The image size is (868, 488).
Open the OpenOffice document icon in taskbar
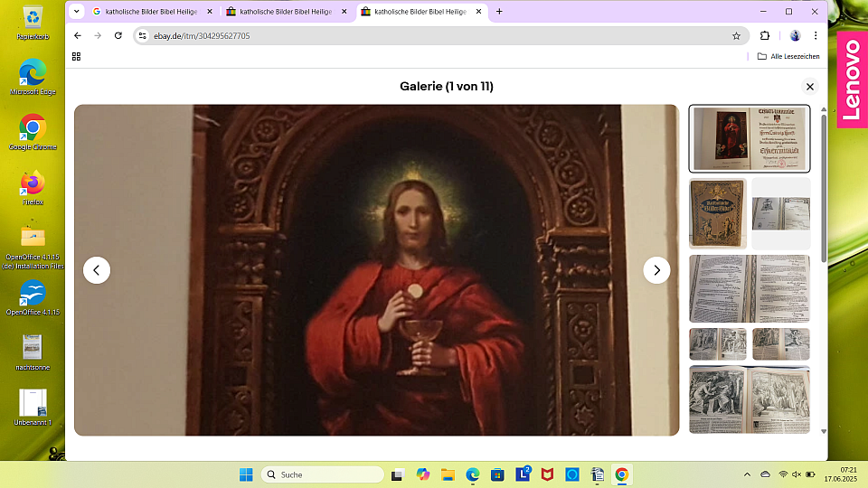598,474
